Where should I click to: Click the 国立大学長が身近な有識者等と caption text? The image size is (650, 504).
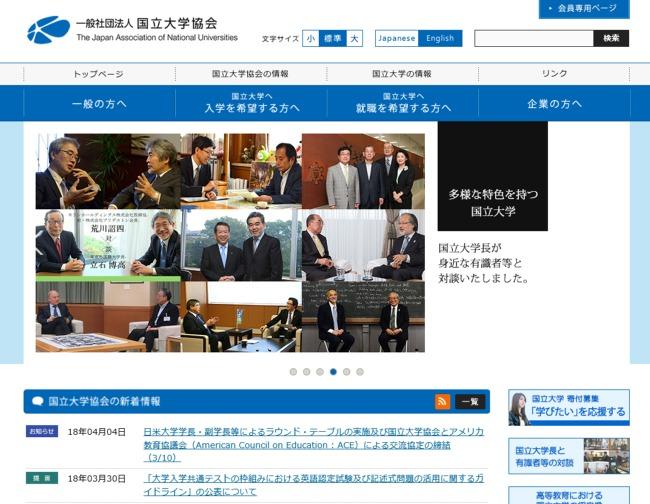[483, 263]
